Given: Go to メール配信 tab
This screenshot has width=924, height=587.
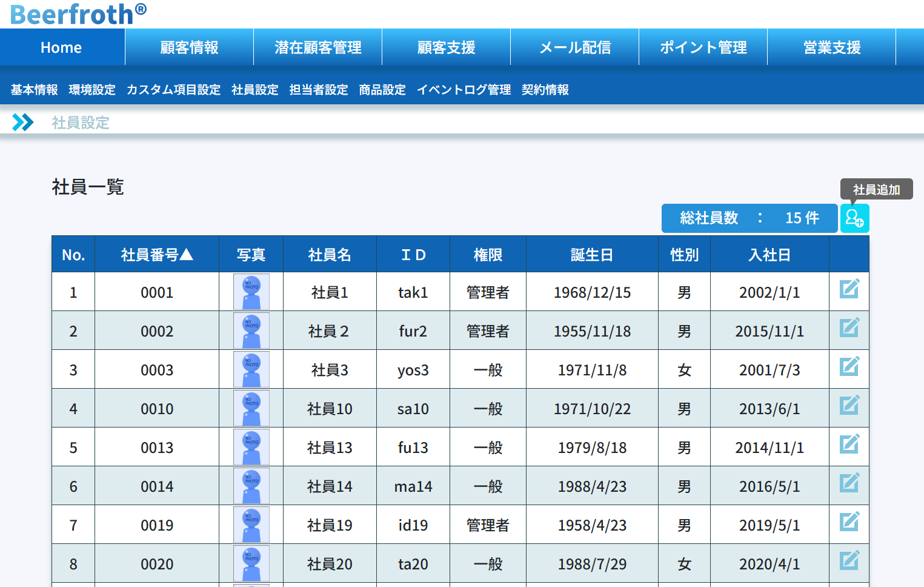Looking at the screenshot, I should (x=574, y=47).
